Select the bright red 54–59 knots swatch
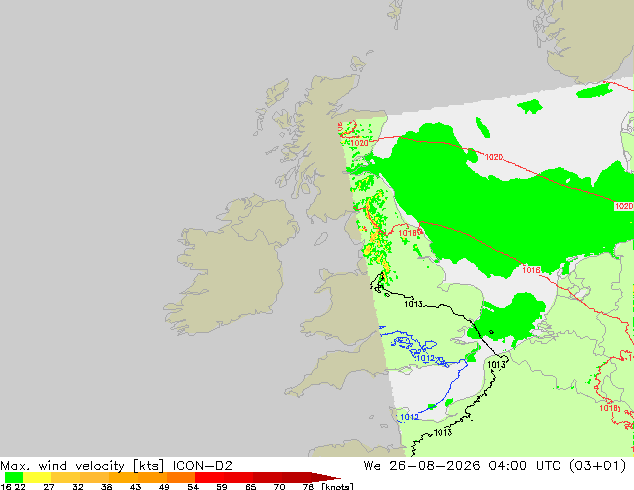634x490 pixels. click(209, 477)
